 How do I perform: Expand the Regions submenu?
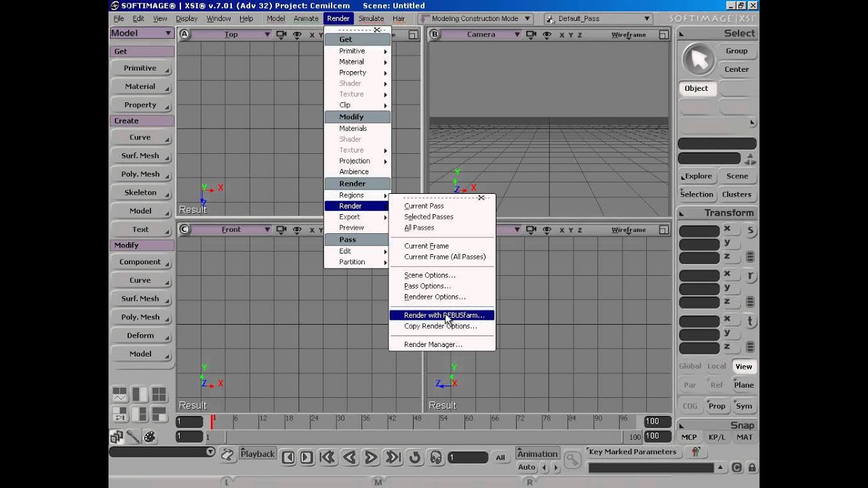click(357, 195)
